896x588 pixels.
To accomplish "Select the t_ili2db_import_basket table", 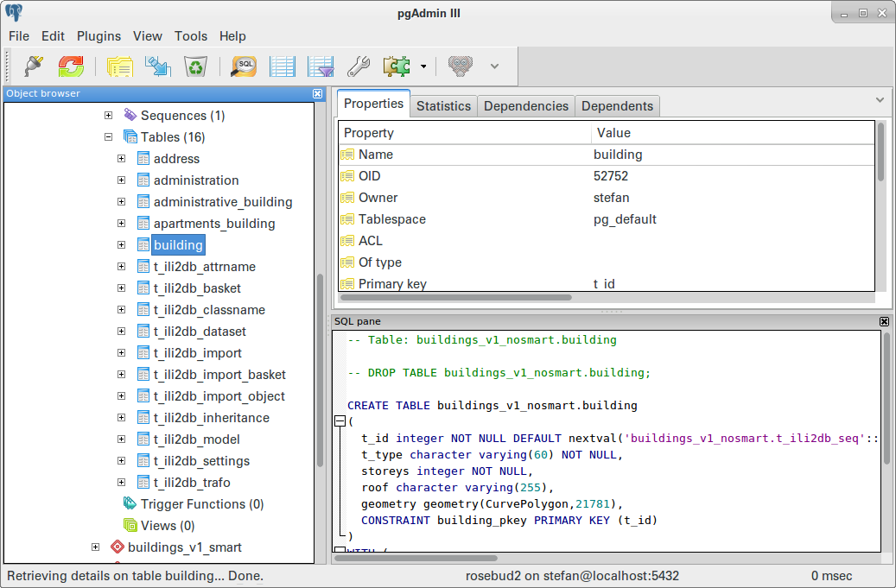I will [219, 375].
